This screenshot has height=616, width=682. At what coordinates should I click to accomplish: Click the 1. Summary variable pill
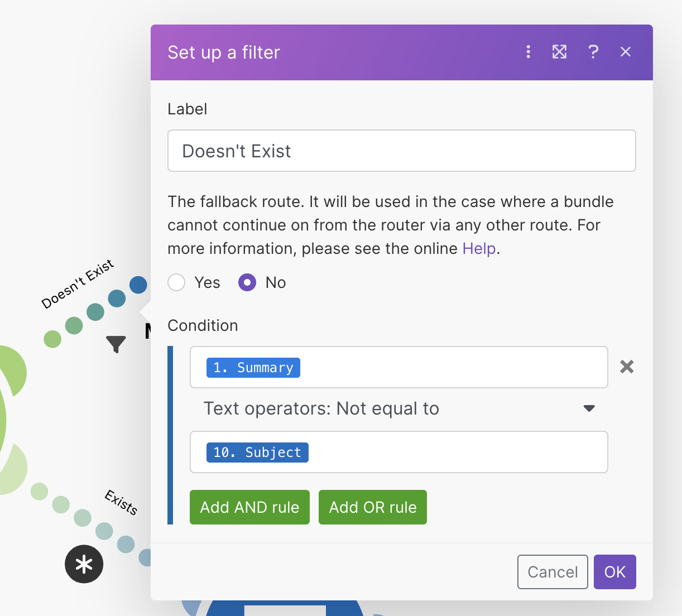click(x=253, y=368)
